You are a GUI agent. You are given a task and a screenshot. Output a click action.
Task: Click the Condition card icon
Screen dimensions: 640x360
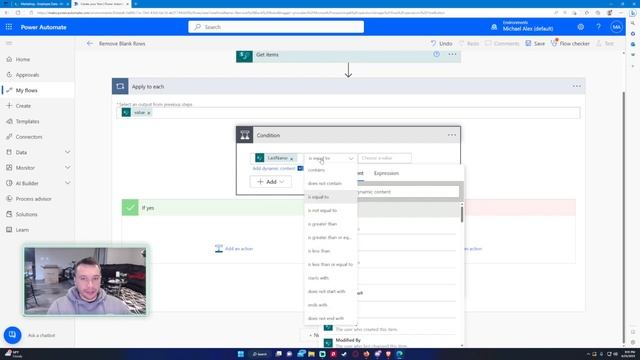point(244,135)
